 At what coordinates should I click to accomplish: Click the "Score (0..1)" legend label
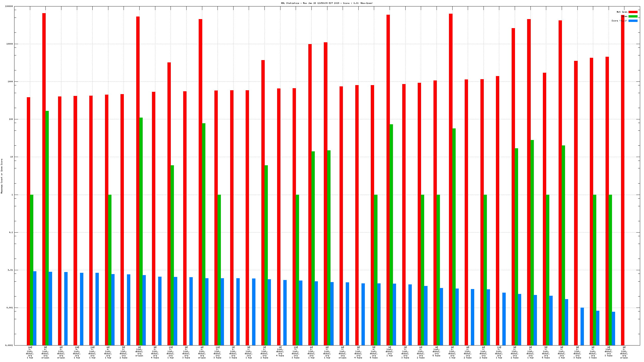(619, 21)
